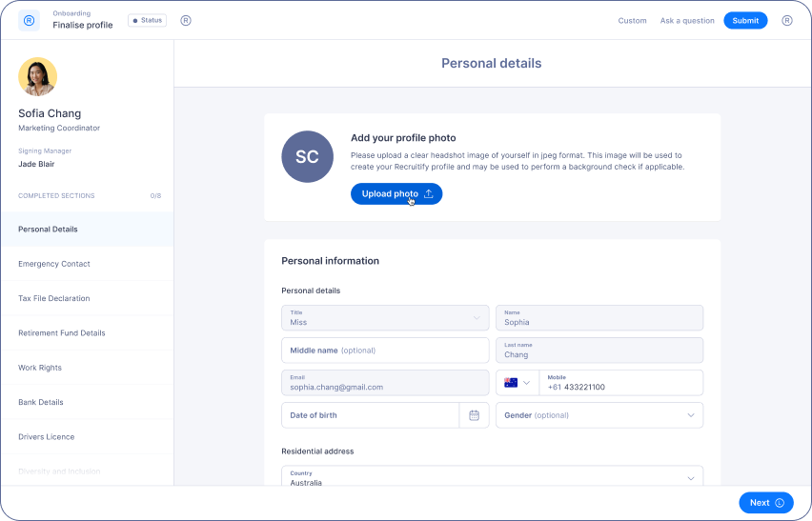Click the Australian flag icon
The height and width of the screenshot is (521, 812).
511,383
